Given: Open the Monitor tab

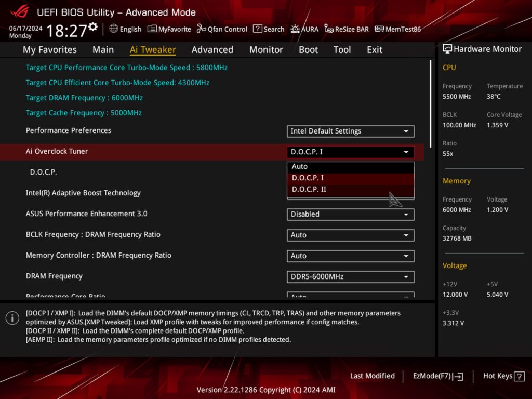Looking at the screenshot, I should [266, 49].
